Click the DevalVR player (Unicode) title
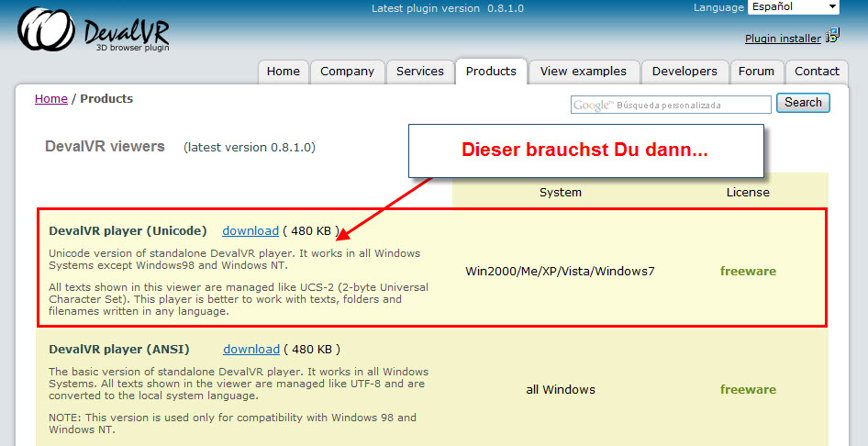 click(128, 230)
